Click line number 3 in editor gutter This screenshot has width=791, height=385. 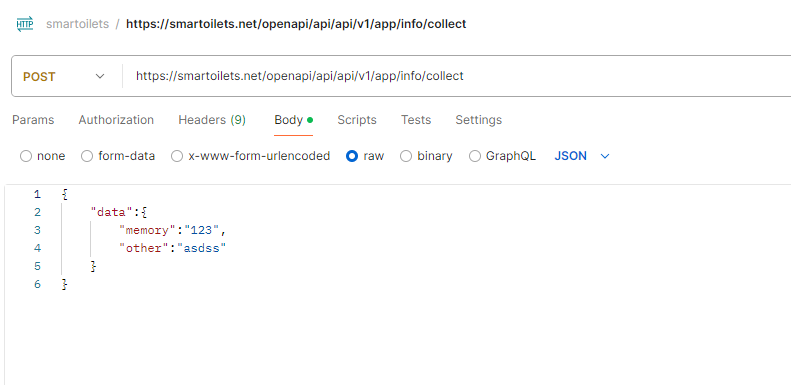pyautogui.click(x=37, y=230)
